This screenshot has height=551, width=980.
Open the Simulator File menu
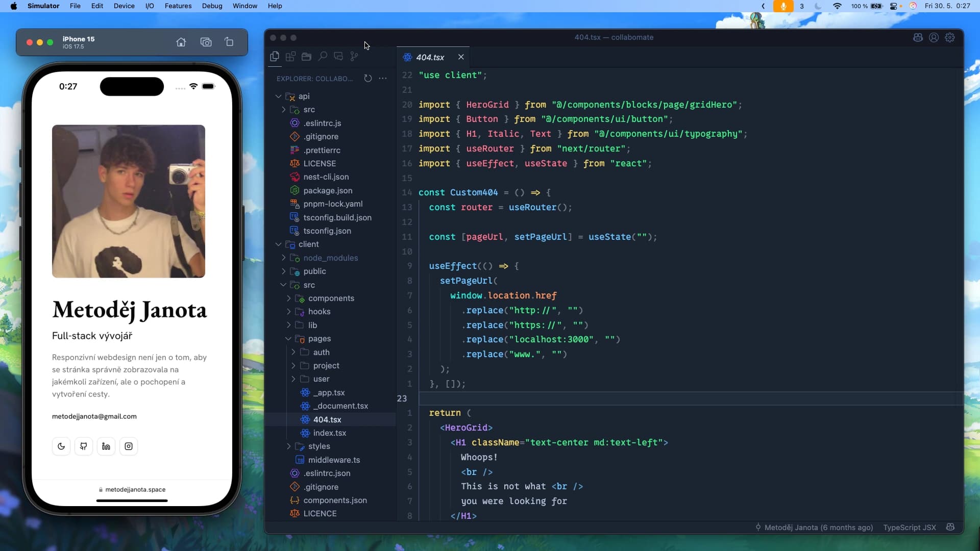coord(75,6)
